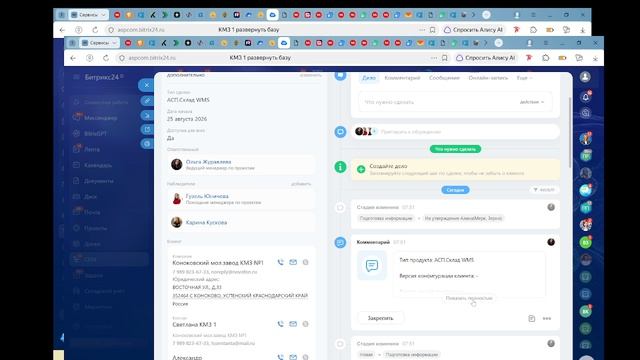Viewport: 640px width, 360px height.
Task: Click the gray round icon beside Коноковский мол.завод КМЗ №1
Action: [305, 262]
